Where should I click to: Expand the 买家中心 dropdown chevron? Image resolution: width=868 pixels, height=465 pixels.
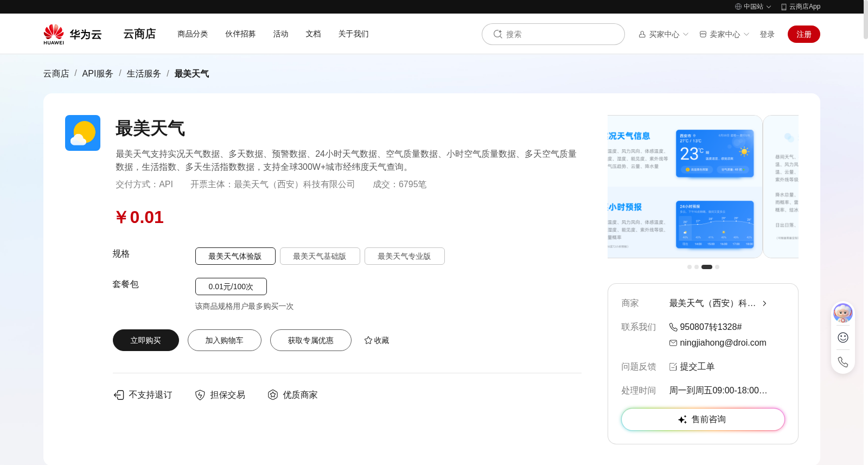coord(686,34)
